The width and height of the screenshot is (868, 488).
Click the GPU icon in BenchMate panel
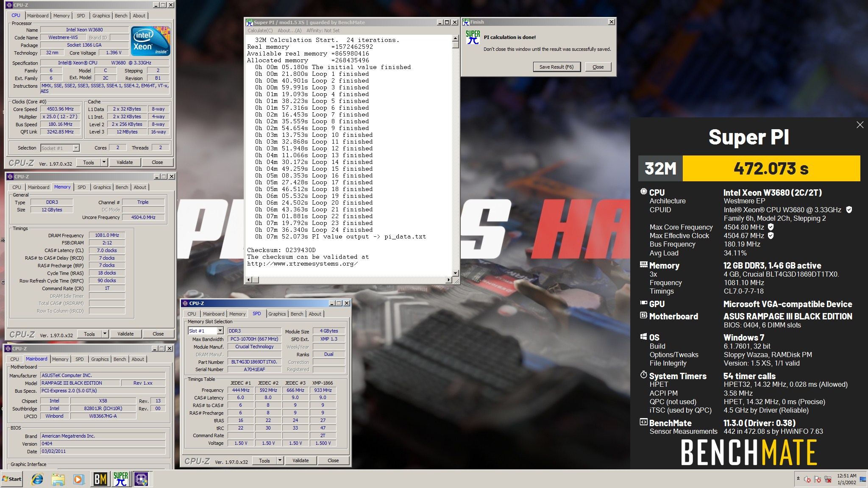[643, 303]
